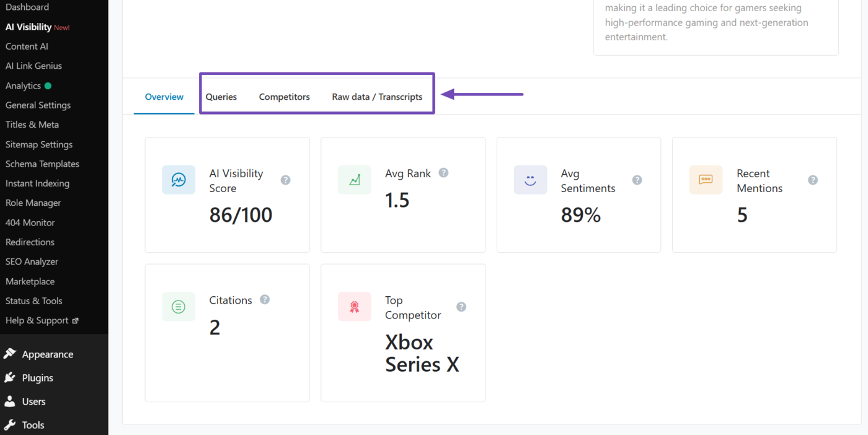Click the Top Competitor award ribbon icon

click(355, 307)
